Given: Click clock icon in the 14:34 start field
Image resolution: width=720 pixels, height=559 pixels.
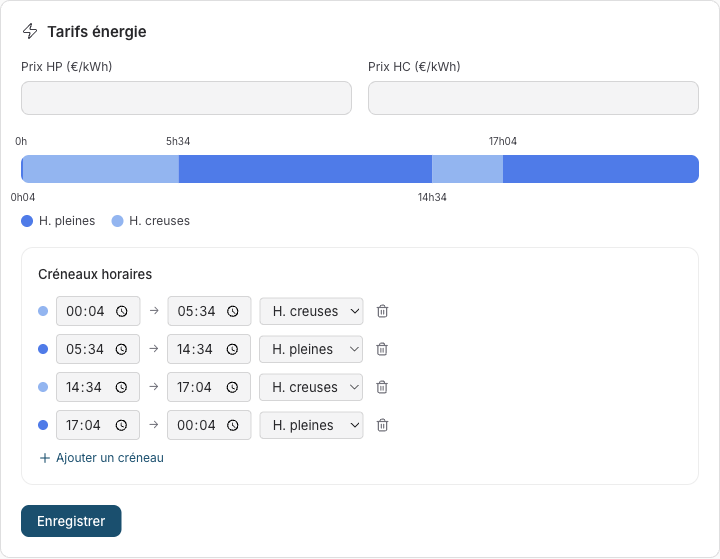Looking at the screenshot, I should (121, 387).
